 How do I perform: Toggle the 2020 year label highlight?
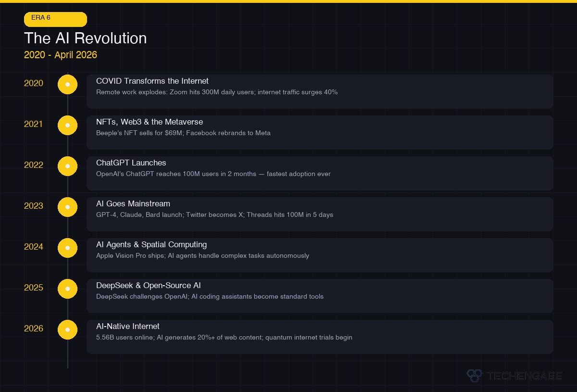click(33, 83)
